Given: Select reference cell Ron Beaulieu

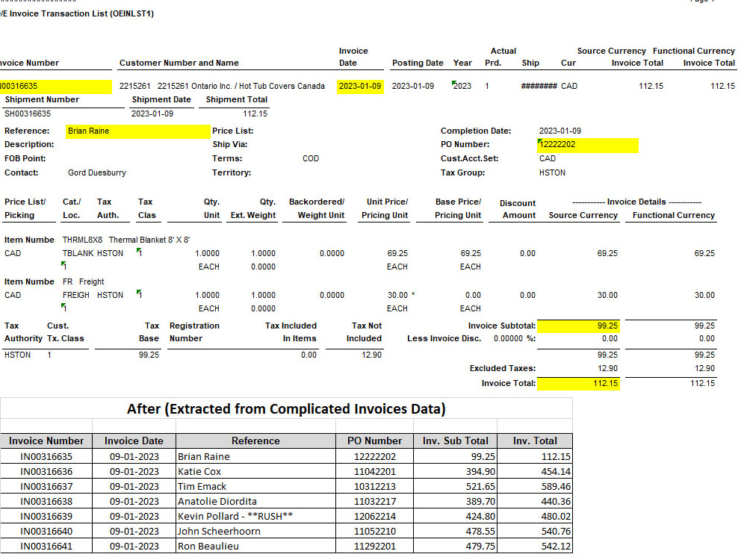Looking at the screenshot, I should [x=255, y=547].
